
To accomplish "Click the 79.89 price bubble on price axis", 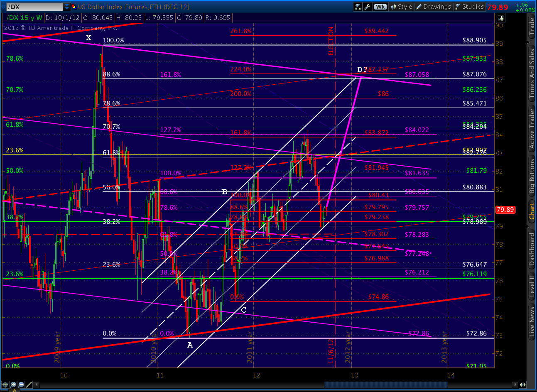I will 505,210.
